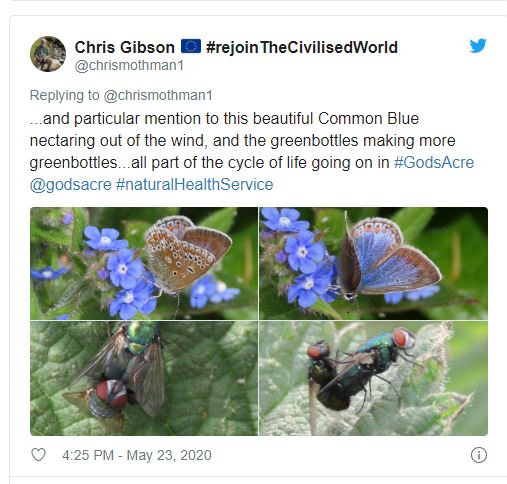View the mating greenbottles photo

click(x=374, y=378)
